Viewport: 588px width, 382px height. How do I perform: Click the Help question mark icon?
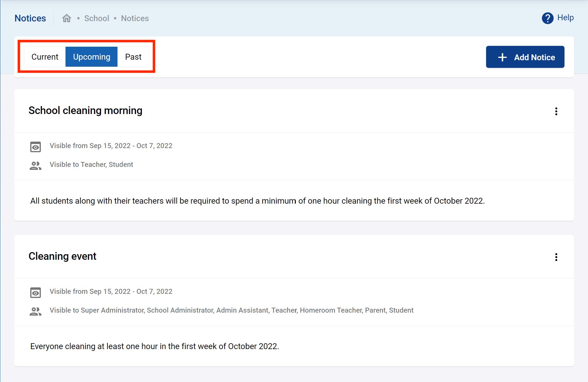point(547,18)
